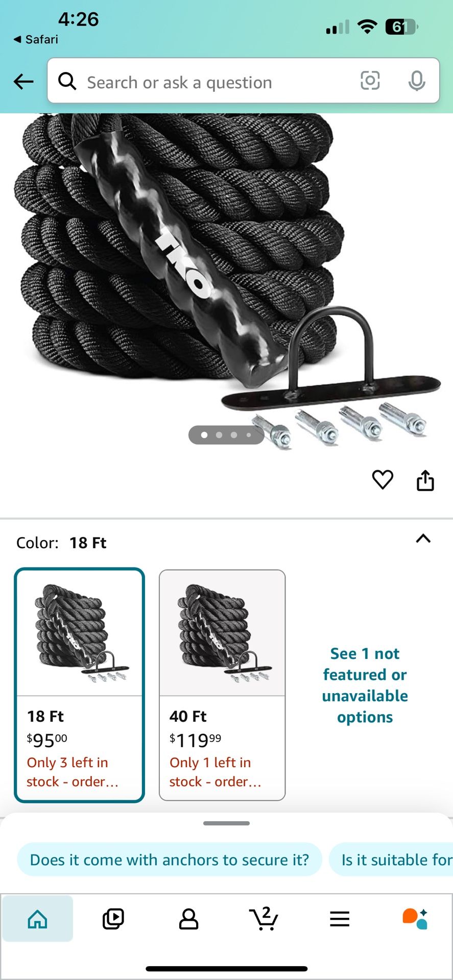Go to the account profile tab
The height and width of the screenshot is (980, 453).
[x=188, y=919]
